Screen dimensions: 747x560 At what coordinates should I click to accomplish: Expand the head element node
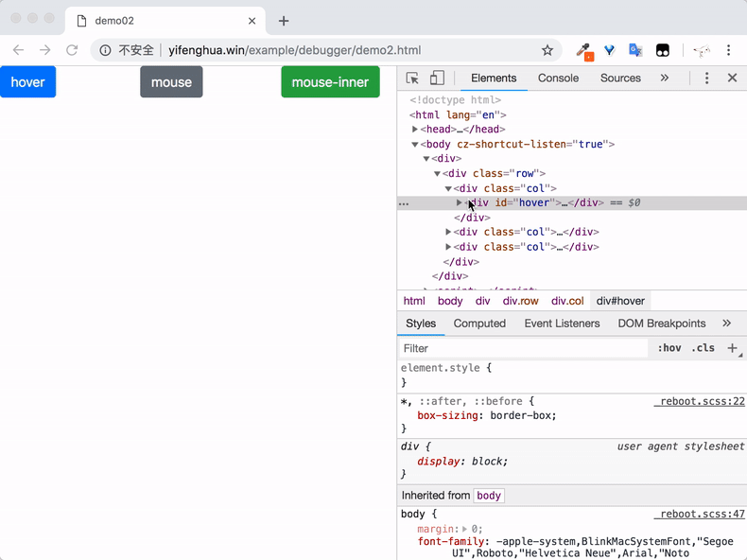coord(415,130)
